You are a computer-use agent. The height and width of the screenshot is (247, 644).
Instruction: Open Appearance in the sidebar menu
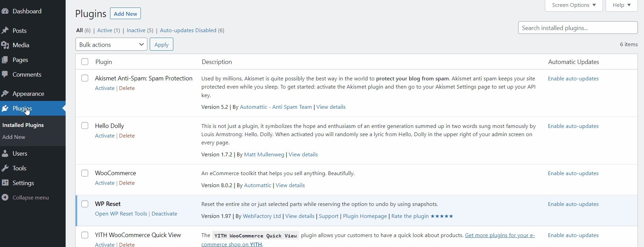coord(28,94)
